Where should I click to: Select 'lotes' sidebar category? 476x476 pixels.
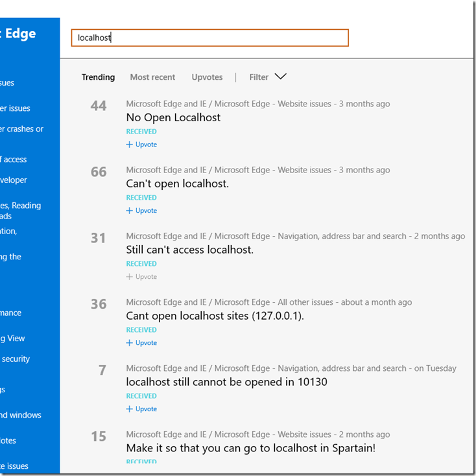[x=8, y=441]
